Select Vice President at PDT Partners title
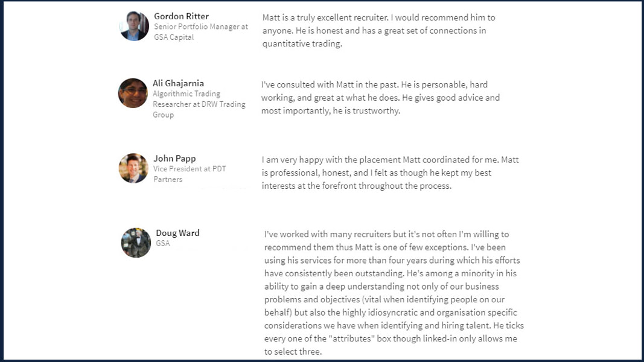Viewport: 644px width, 362px height. coord(190,174)
